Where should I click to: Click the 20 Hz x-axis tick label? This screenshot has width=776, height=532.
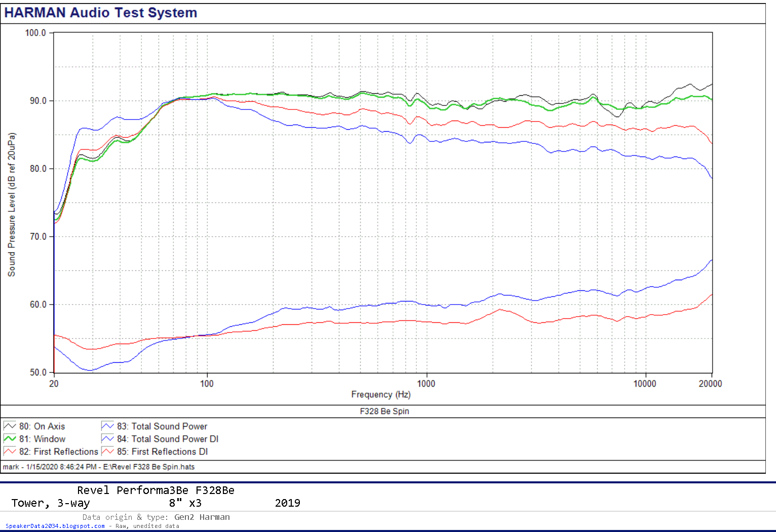pyautogui.click(x=54, y=384)
